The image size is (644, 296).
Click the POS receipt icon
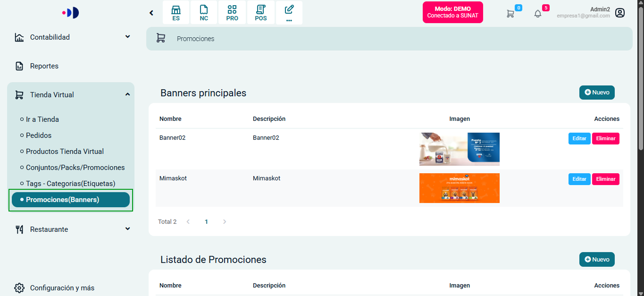point(260,13)
